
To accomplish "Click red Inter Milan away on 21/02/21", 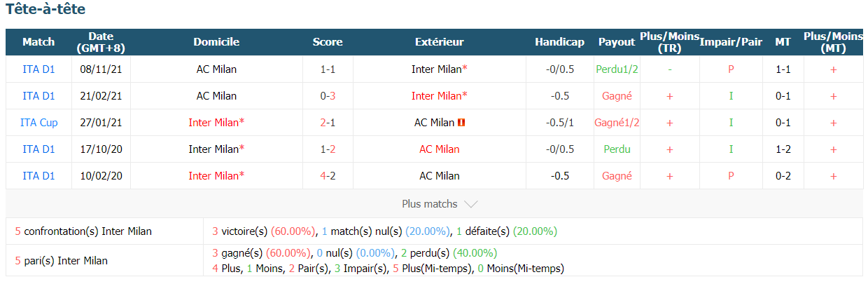I will 440,96.
